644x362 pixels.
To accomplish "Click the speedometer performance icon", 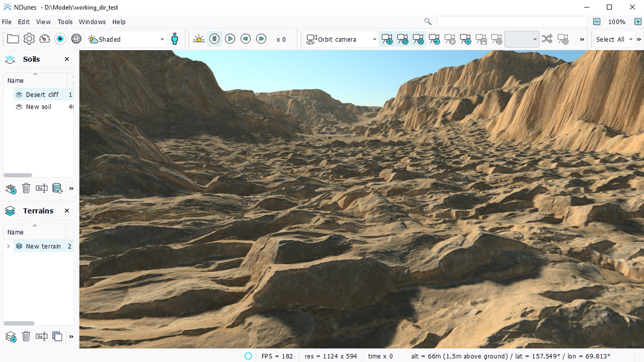I will point(45,39).
